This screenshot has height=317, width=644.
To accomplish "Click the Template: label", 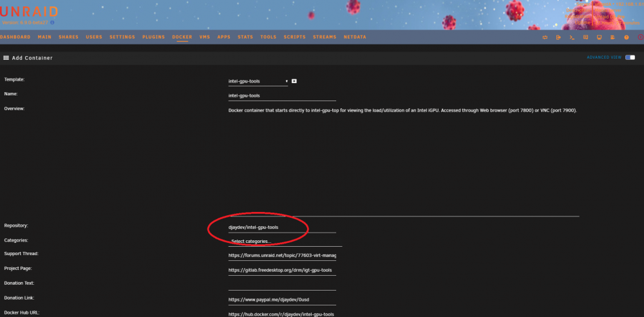I will pos(14,79).
